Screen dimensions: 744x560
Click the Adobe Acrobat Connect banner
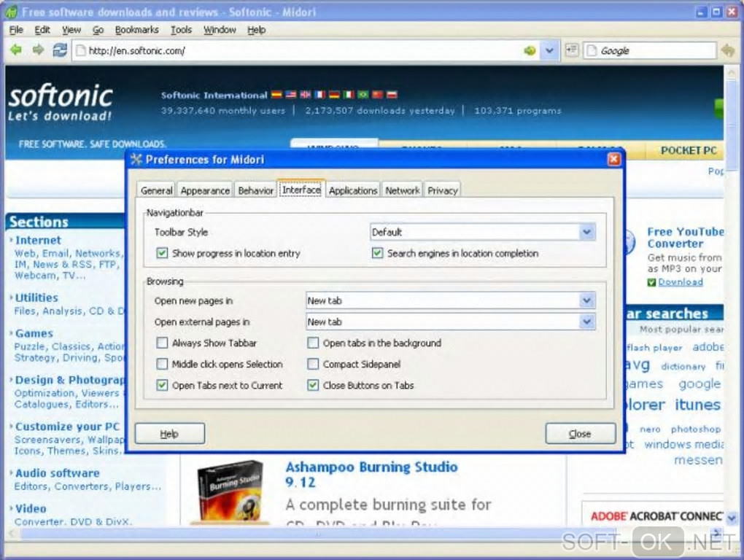point(656,516)
